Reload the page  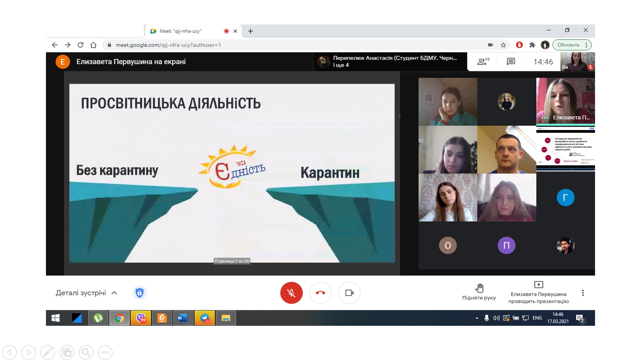[x=80, y=45]
